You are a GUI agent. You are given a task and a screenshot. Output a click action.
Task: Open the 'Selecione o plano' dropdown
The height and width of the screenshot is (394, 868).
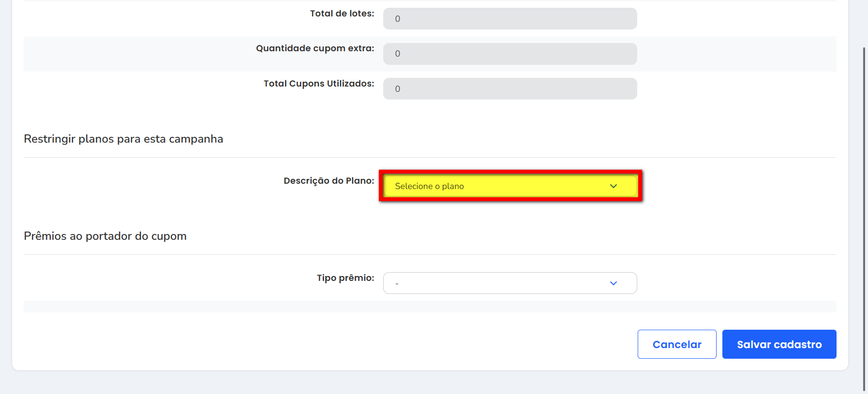(509, 186)
